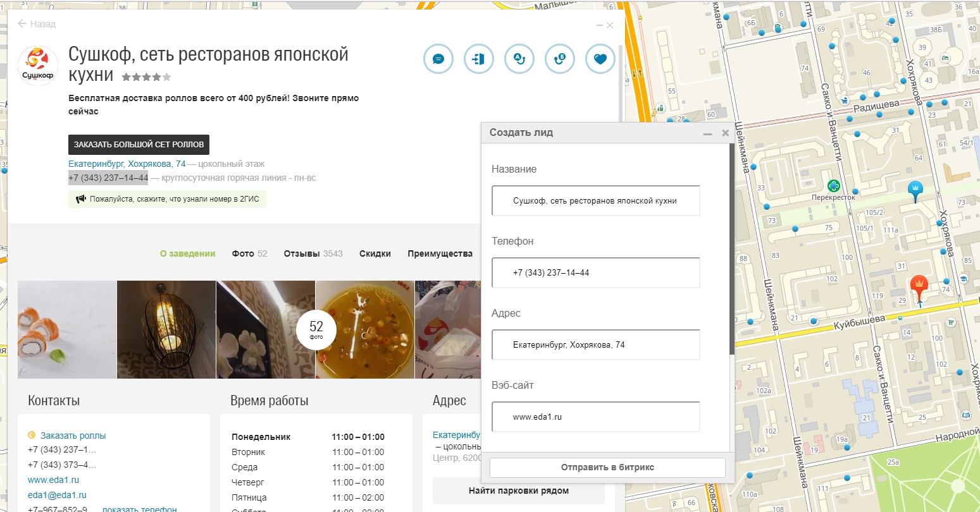Image resolution: width=980 pixels, height=512 pixels.
Task: Open the Отзывы tab
Action: tap(313, 253)
